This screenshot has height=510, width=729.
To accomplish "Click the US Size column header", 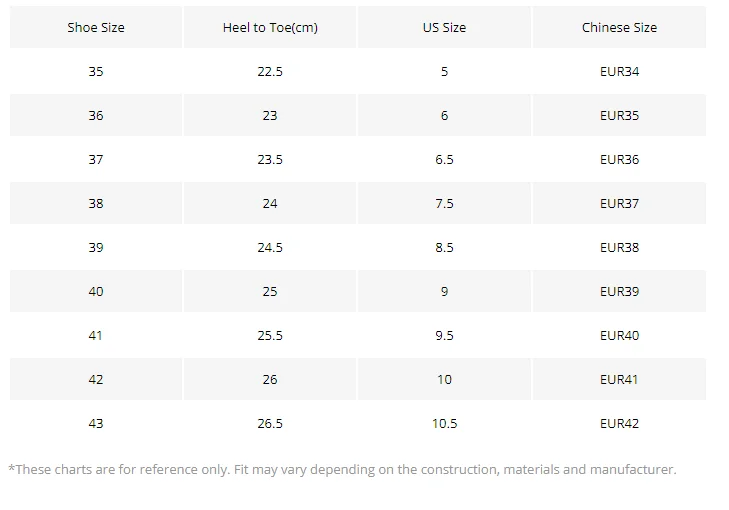I will click(444, 27).
